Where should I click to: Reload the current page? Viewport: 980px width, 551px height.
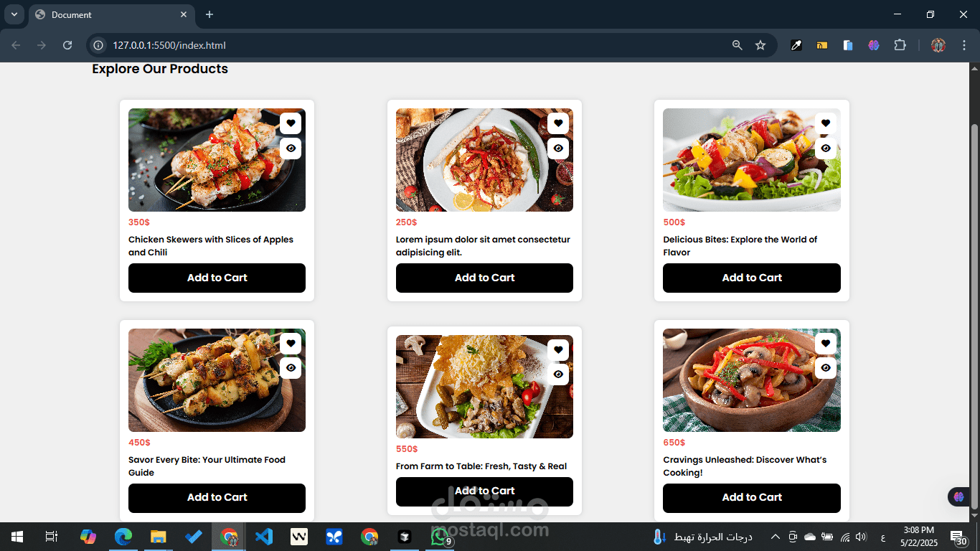click(67, 45)
